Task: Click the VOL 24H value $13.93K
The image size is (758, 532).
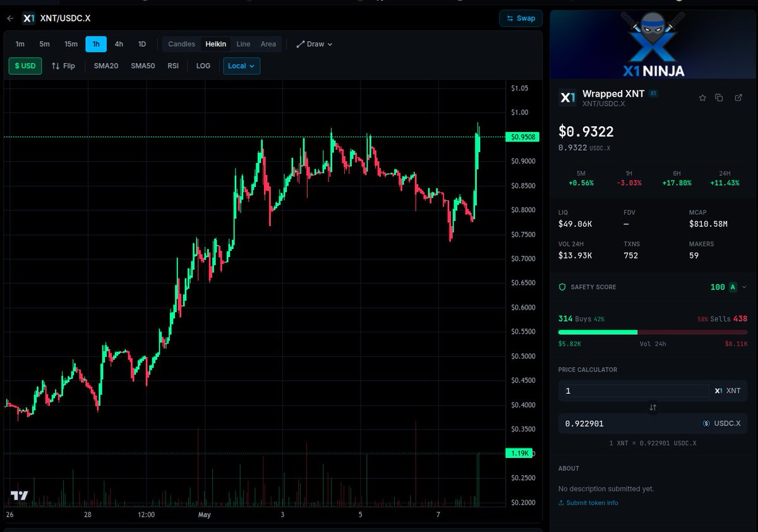Action: tap(575, 256)
